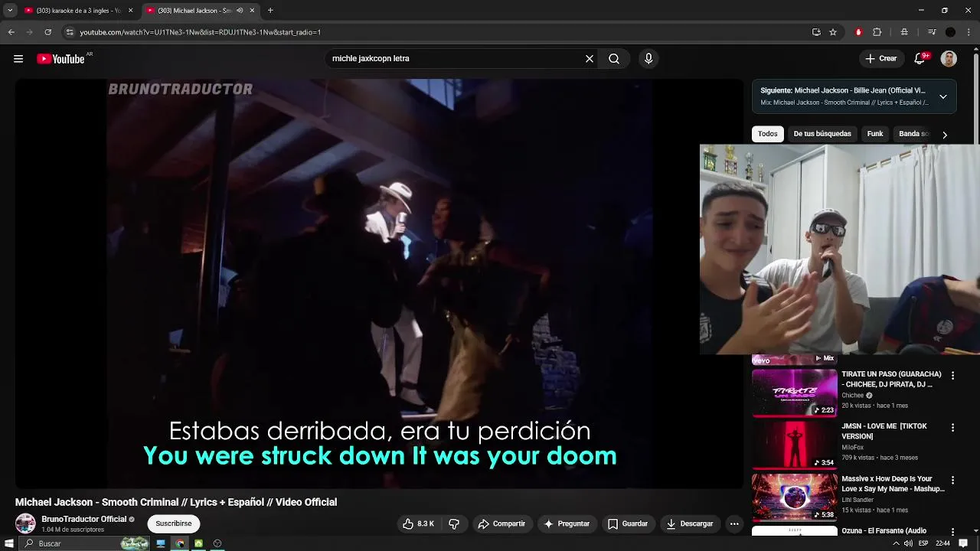This screenshot has height=551, width=980.
Task: Open options for Massive x How Deep video
Action: [x=952, y=480]
